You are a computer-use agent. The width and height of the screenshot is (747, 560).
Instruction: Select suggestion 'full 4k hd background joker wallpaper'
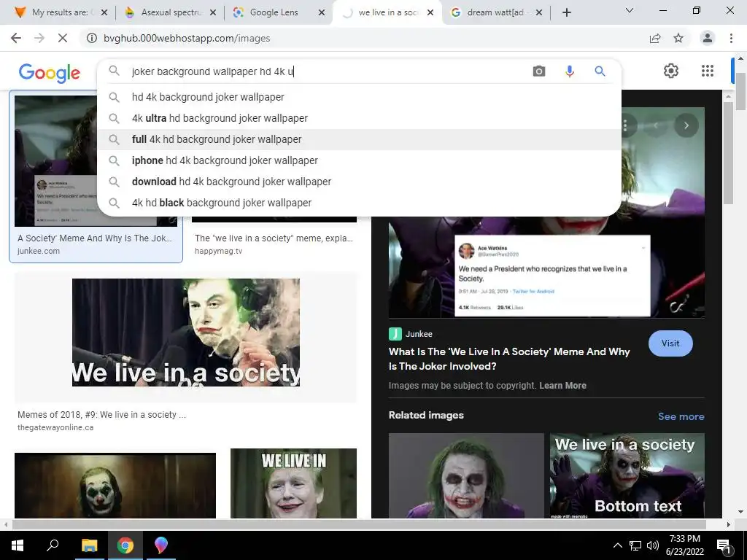pyautogui.click(x=359, y=139)
